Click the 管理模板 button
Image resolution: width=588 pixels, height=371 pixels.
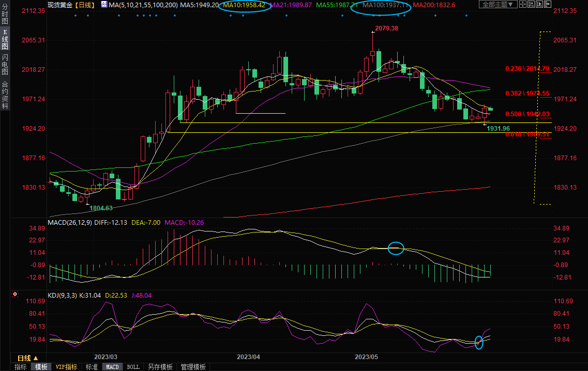pyautogui.click(x=193, y=367)
